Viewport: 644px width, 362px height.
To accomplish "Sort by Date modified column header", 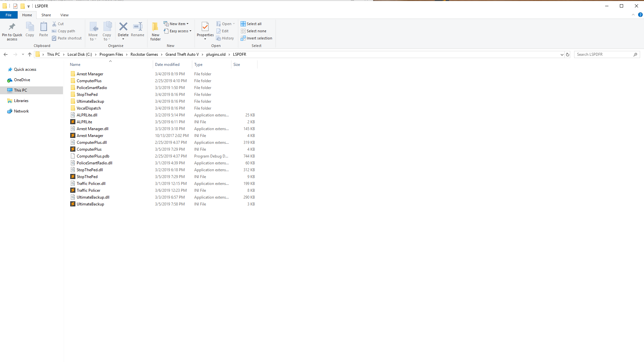I will [x=167, y=65].
